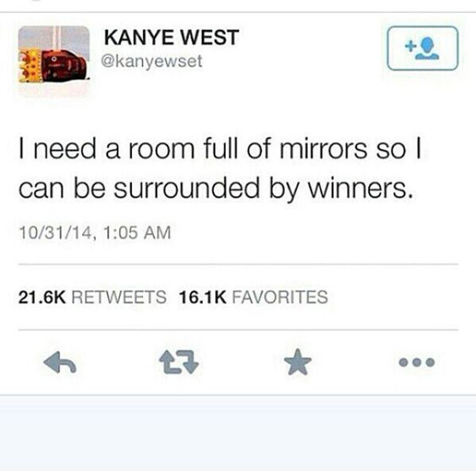Click the 10/31/14, 1:05 AM timestamp
The height and width of the screenshot is (476, 476).
point(95,233)
